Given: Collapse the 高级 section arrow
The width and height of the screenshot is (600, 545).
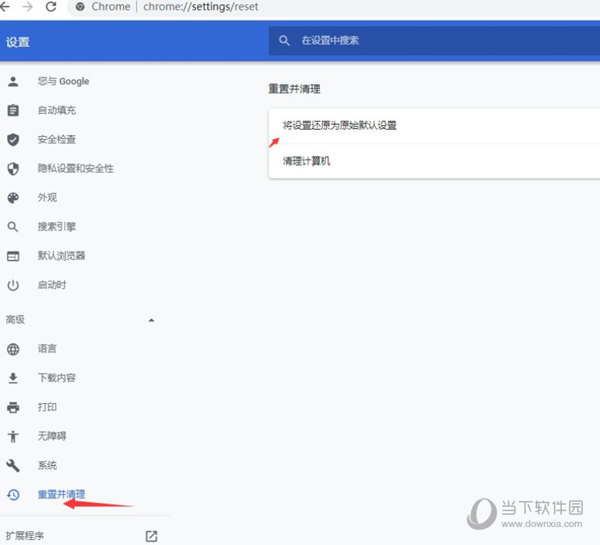Looking at the screenshot, I should pos(151,320).
